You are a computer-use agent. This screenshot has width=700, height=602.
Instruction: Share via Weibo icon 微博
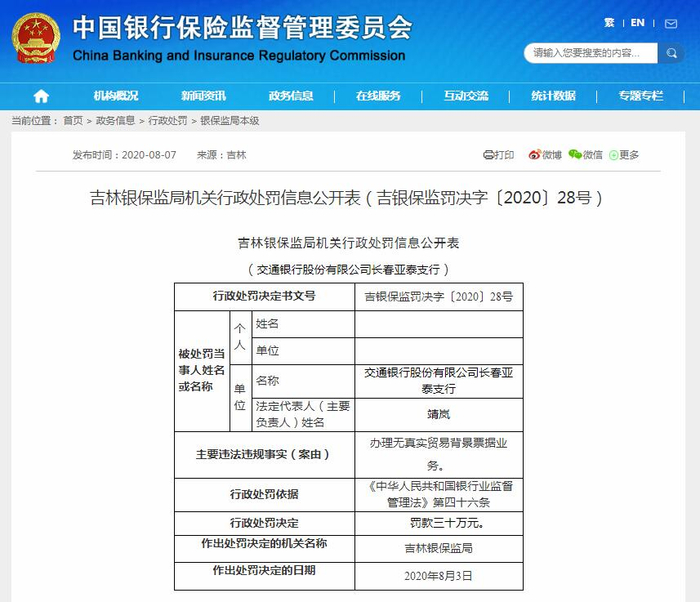(545, 155)
